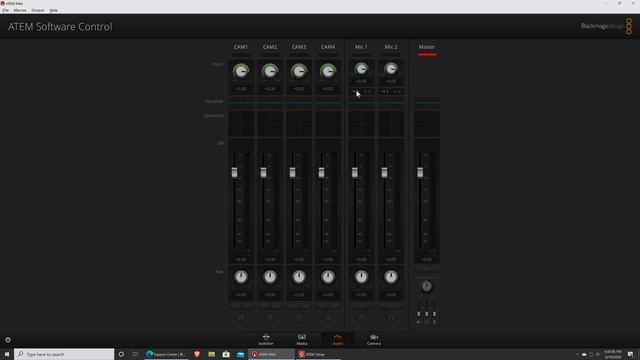
Task: Click the Mic 2 fader handle
Action: (x=384, y=173)
